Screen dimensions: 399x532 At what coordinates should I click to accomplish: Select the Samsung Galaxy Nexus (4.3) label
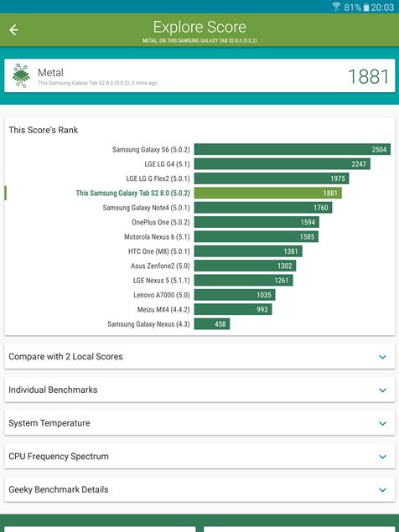coord(148,324)
